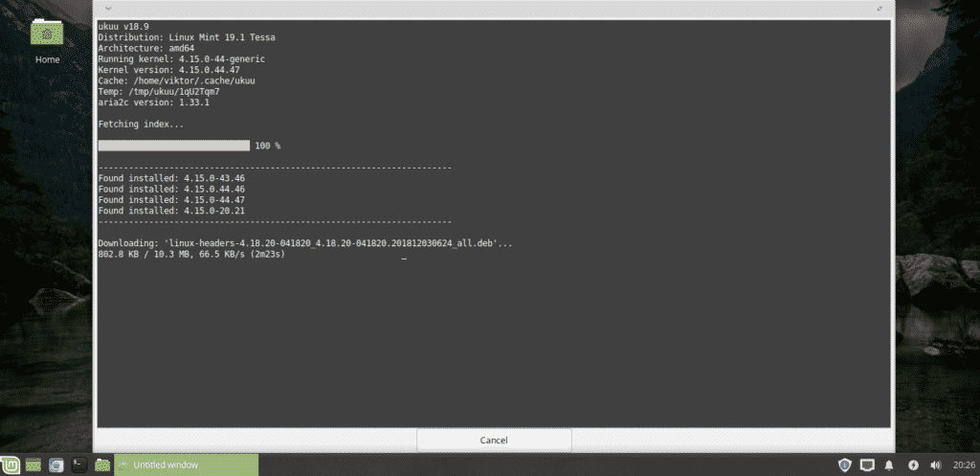Click 'Kernel version: 4.15.0.44.47' line
This screenshot has width=980, height=476.
[x=168, y=70]
